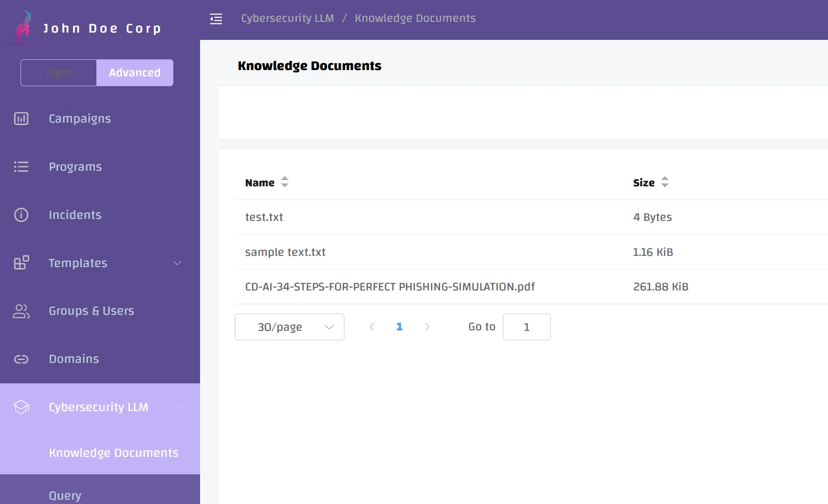
Task: Go to the next page arrow
Action: 427,327
